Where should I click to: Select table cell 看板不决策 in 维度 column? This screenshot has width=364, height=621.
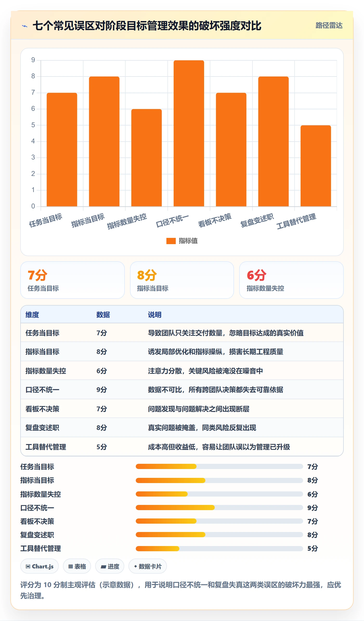click(42, 409)
